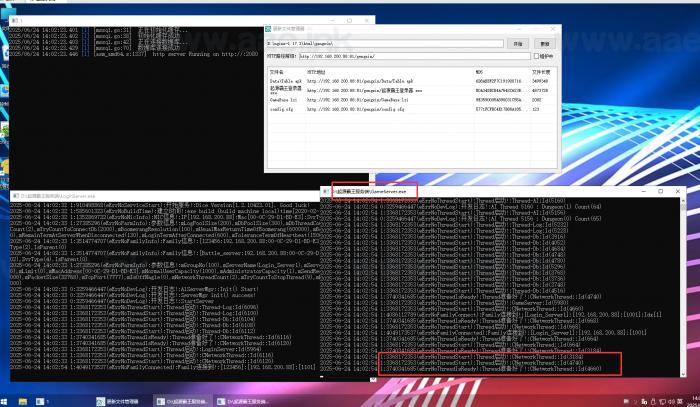Select the 起源霸王登录器 exe file row
The image size is (700, 407).
(x=412, y=90)
